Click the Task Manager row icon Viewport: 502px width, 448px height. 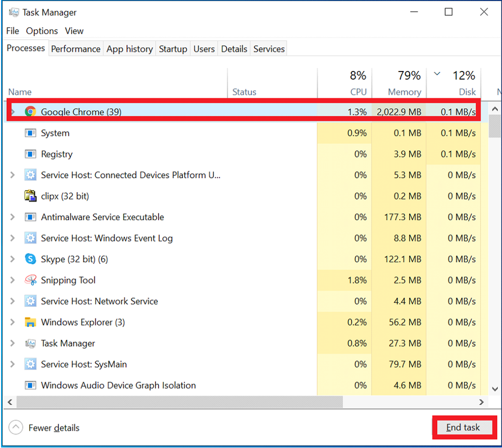point(30,343)
